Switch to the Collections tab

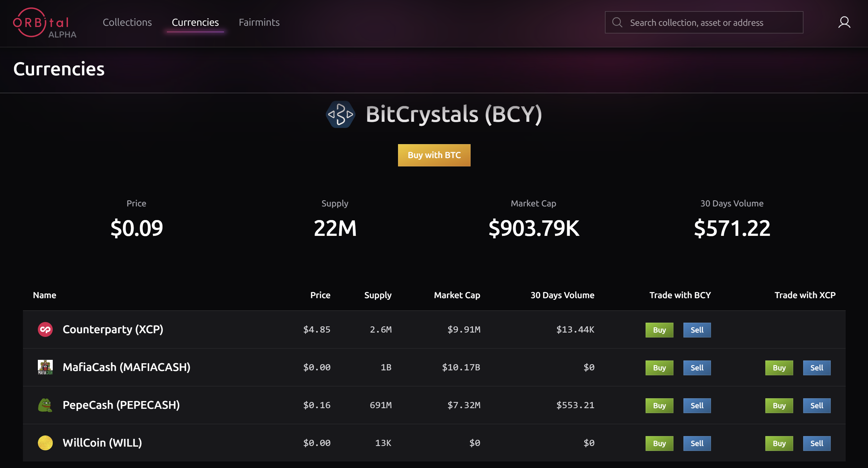click(x=127, y=23)
